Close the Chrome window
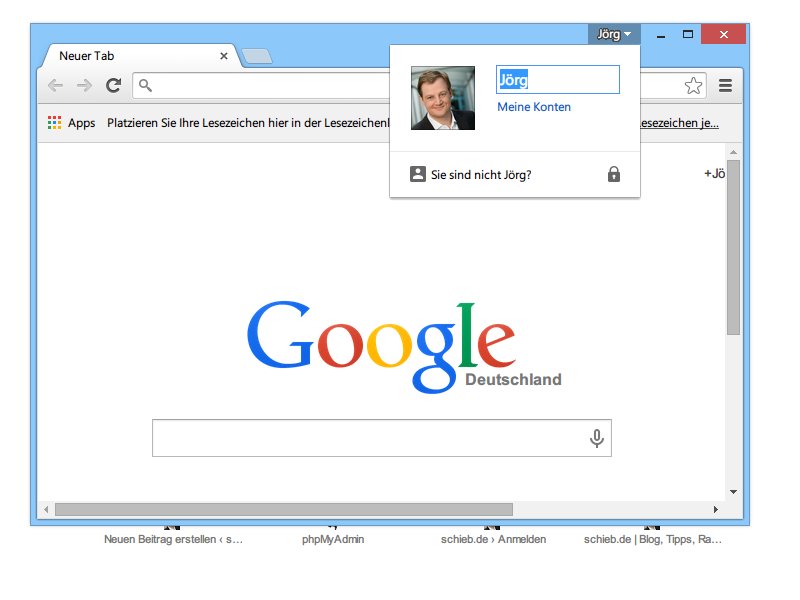The image size is (800, 600). 723,34
